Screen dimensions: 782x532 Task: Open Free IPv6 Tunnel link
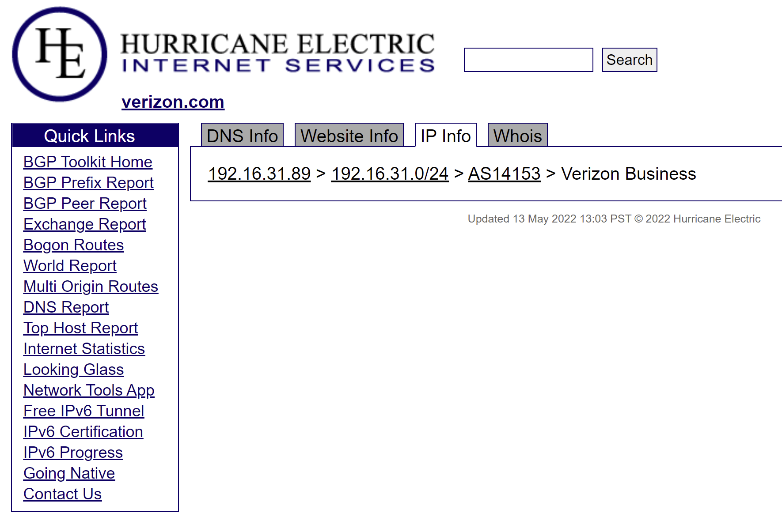[x=84, y=411]
